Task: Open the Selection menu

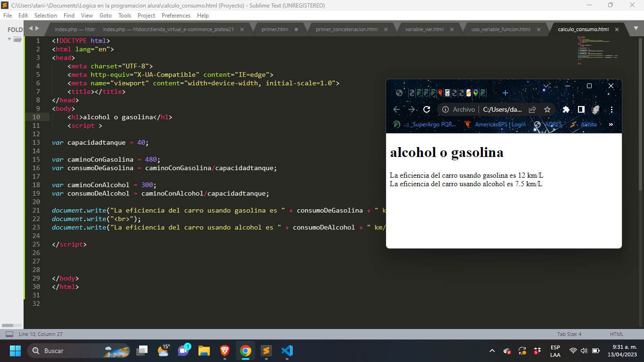Action: 46,16
